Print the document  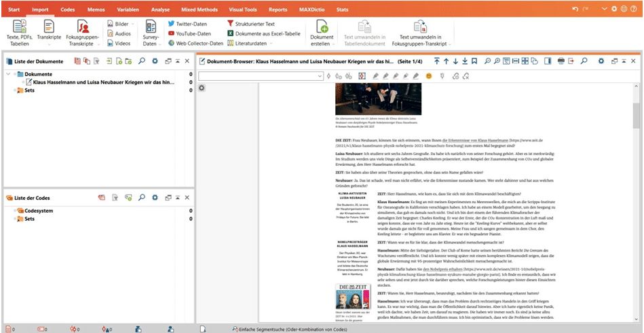coord(561,61)
